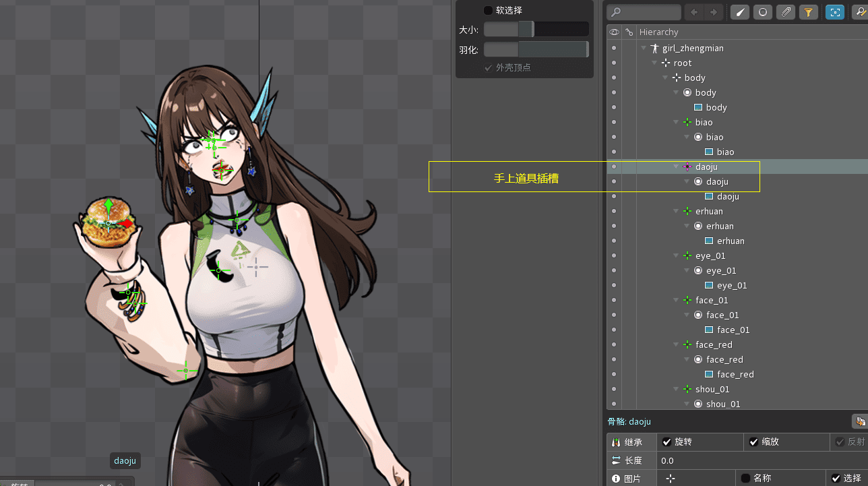
Task: Click the attachment paperclip filter icon
Action: pyautogui.click(x=785, y=12)
